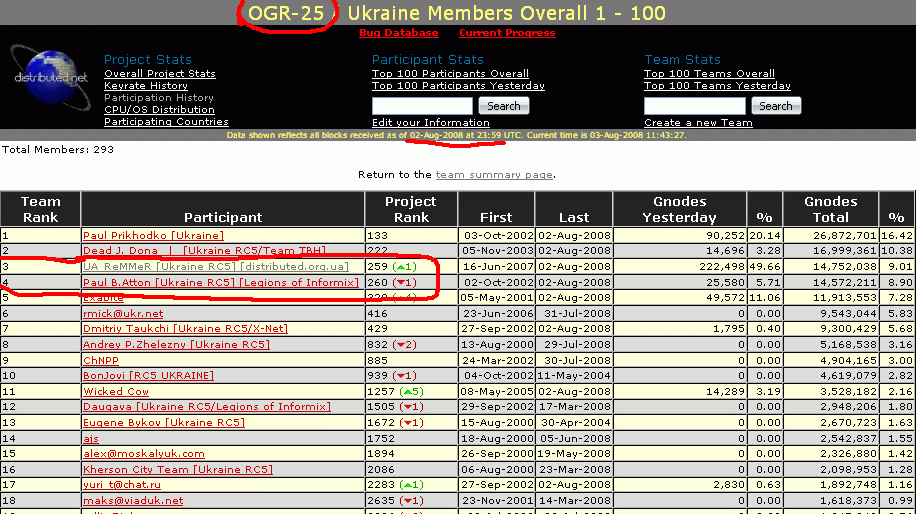917x514 pixels.
Task: Open participant Eugene Bykov [Ukraine RC5]
Action: click(x=164, y=423)
